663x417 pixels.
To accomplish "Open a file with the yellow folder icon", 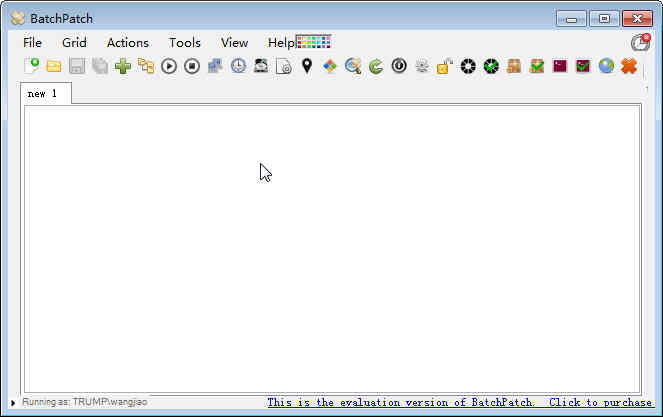I will tap(54, 66).
